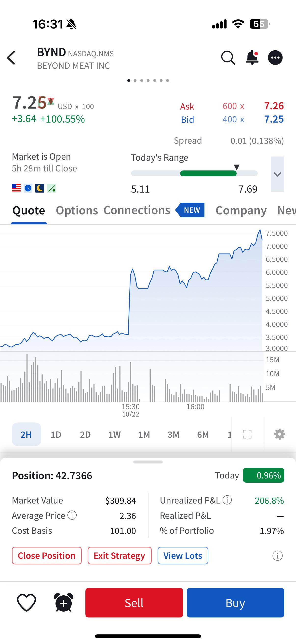The height and width of the screenshot is (644, 296).
Task: Tap the info icon next to Average Price
Action: tap(72, 515)
